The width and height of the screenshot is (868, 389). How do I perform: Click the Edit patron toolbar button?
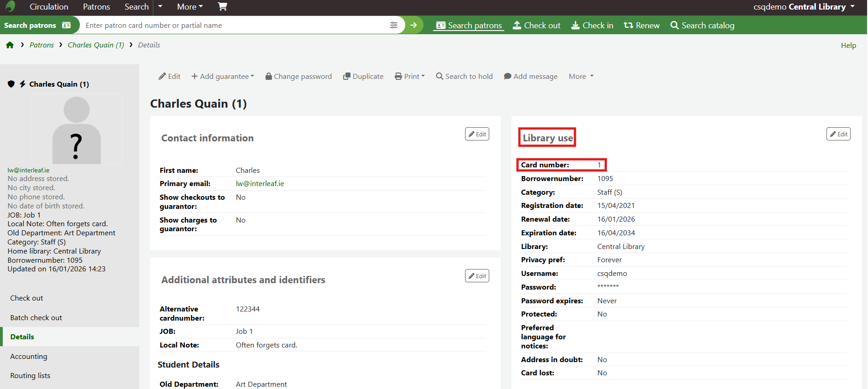tap(170, 76)
